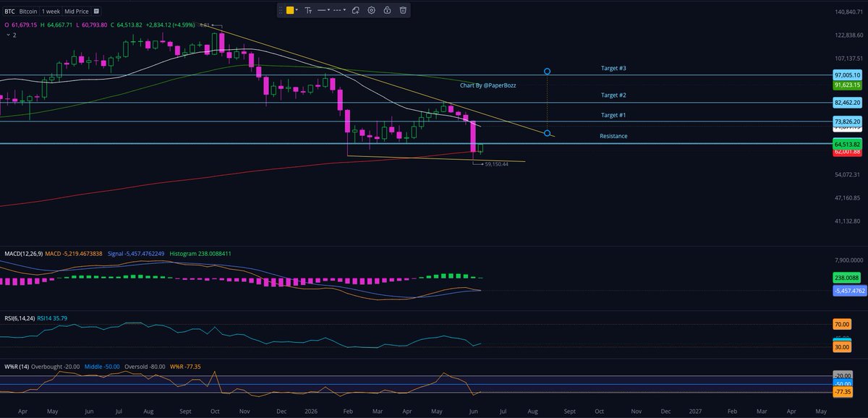Click the 91,623.15 green price tag
868x418 pixels.
tap(846, 85)
